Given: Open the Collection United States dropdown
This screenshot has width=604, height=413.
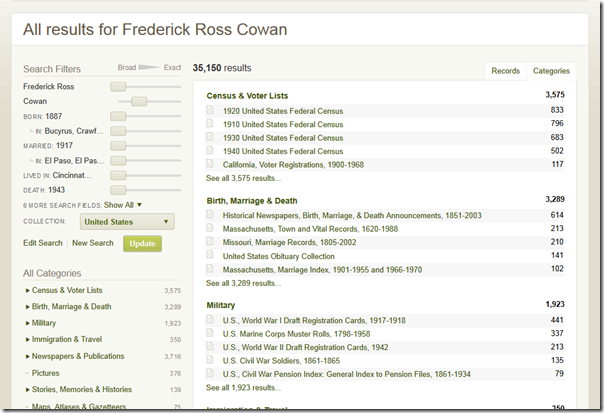Looking at the screenshot, I should [x=127, y=222].
